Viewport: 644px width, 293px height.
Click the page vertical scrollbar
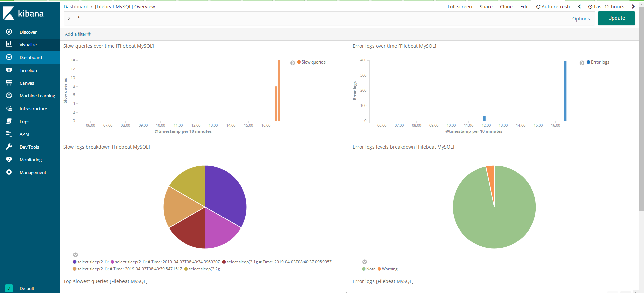(641, 109)
